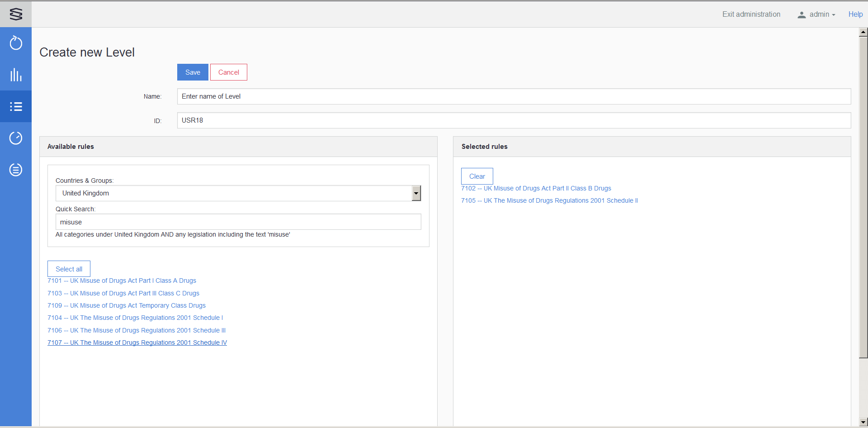Open the gauge dial sidebar icon
Viewport: 868px width, 428px height.
(16, 138)
